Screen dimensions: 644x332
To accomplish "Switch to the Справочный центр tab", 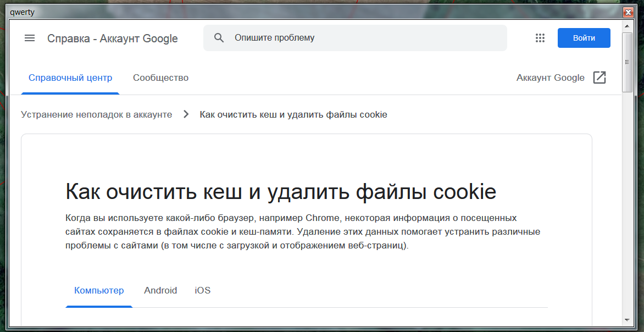I will (x=70, y=78).
